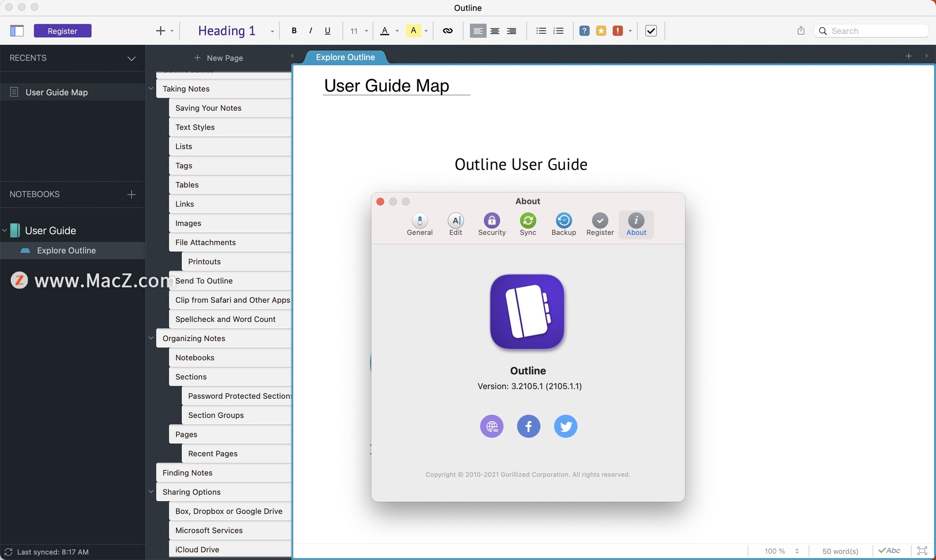Switch to the Backup preferences tab
Screen dimensions: 936x560
(564, 224)
